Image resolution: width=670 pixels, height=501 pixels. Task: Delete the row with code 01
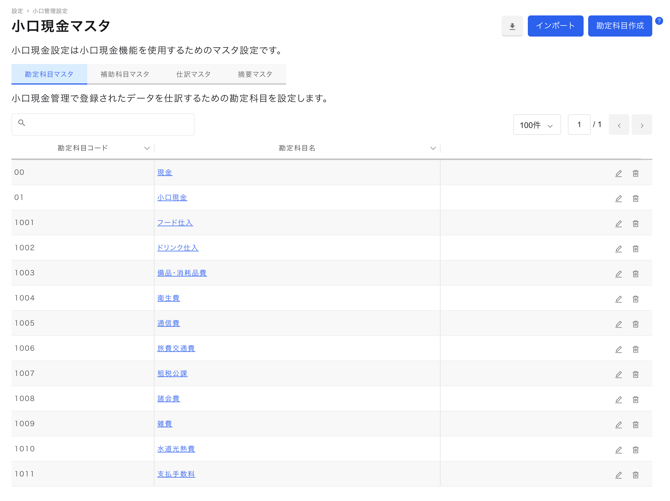(x=635, y=199)
